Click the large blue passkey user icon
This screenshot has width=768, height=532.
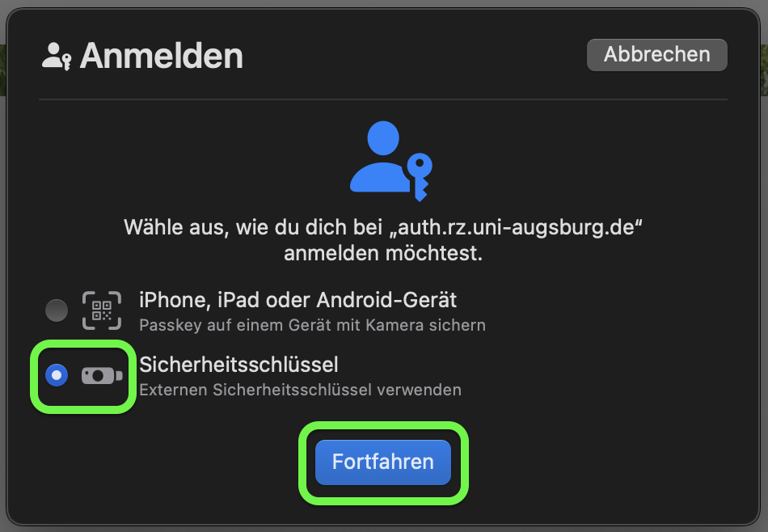[x=390, y=161]
